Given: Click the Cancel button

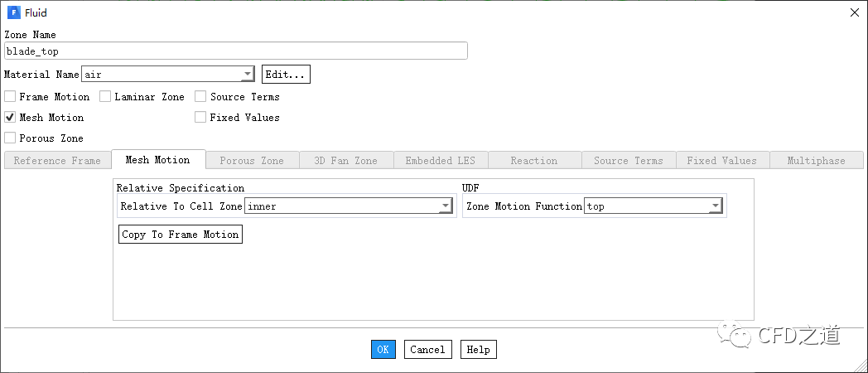Looking at the screenshot, I should click(427, 350).
